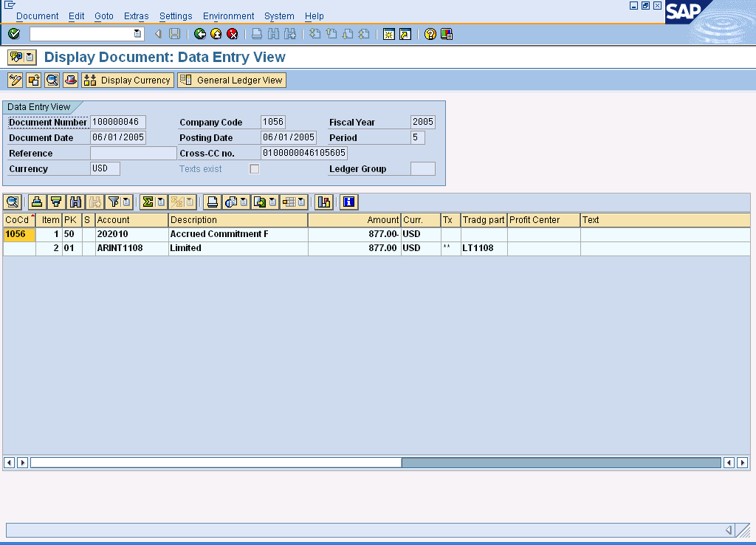Image resolution: width=756 pixels, height=545 pixels.
Task: Click the Display/Change pencil icon
Action: point(16,80)
